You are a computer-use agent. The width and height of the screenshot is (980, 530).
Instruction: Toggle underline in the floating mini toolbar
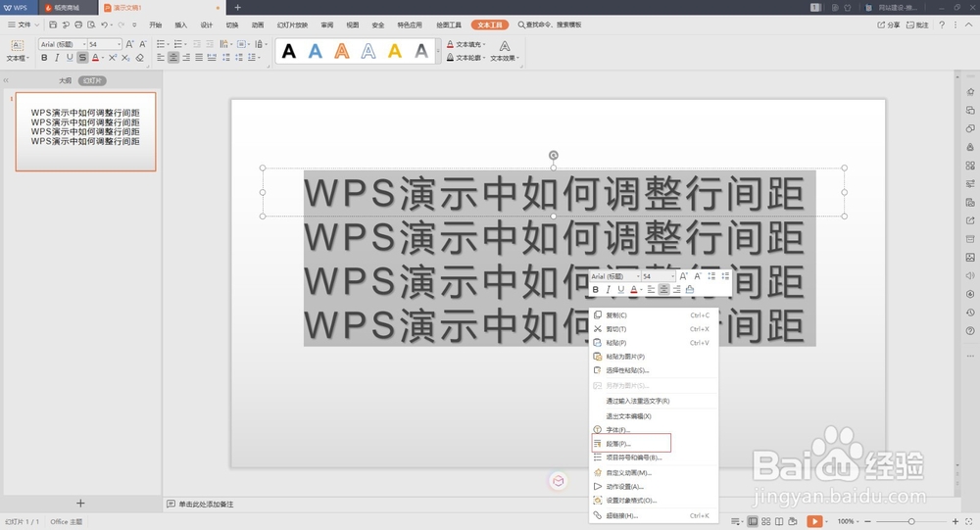pyautogui.click(x=620, y=289)
